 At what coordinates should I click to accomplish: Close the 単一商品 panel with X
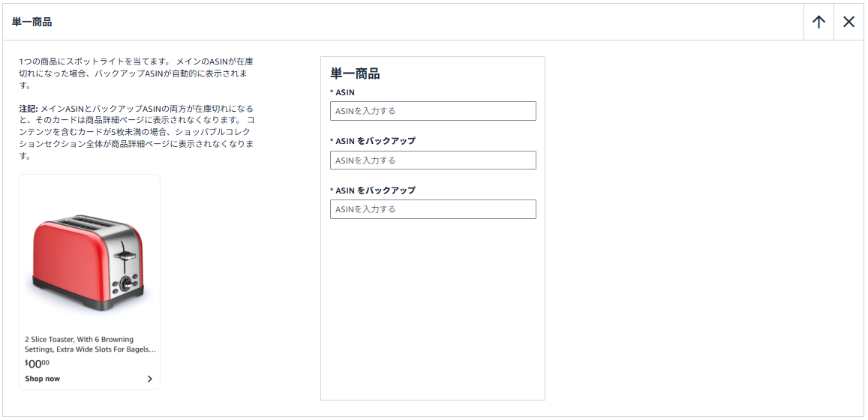click(848, 22)
